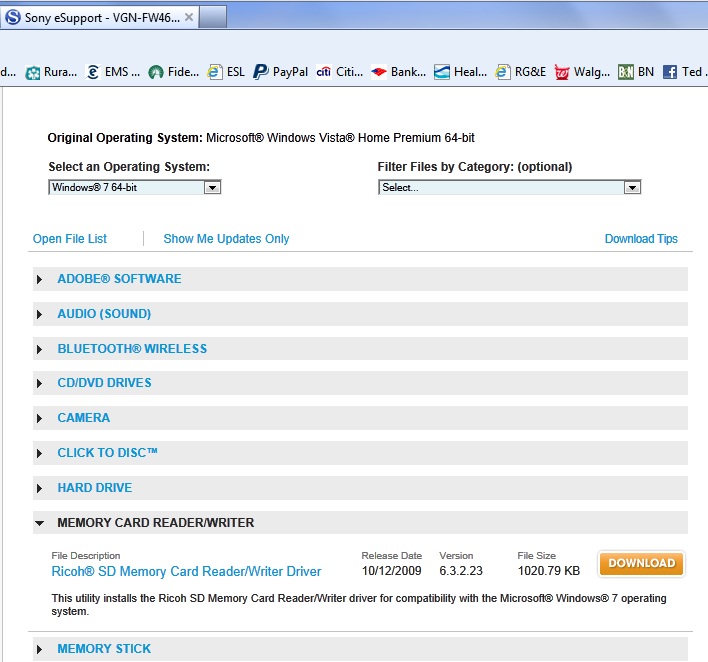This screenshot has width=708, height=662.
Task: Expand the Click to Disc section
Action: (x=107, y=453)
